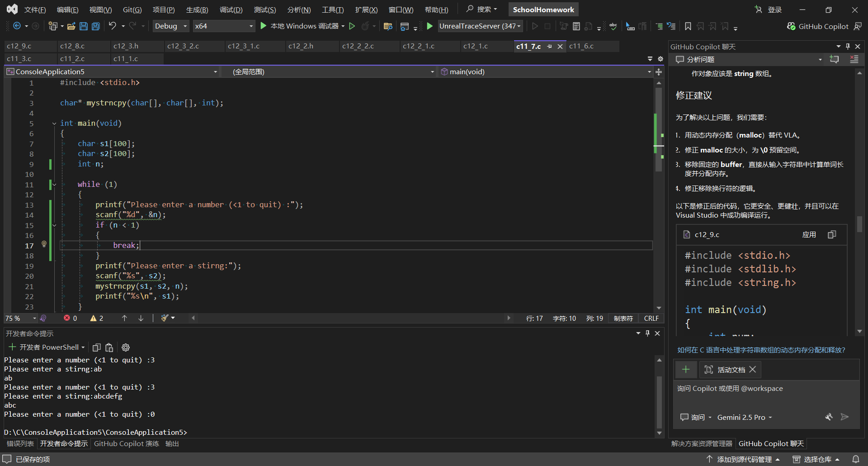Click 应用 to apply suggested code

pyautogui.click(x=809, y=234)
